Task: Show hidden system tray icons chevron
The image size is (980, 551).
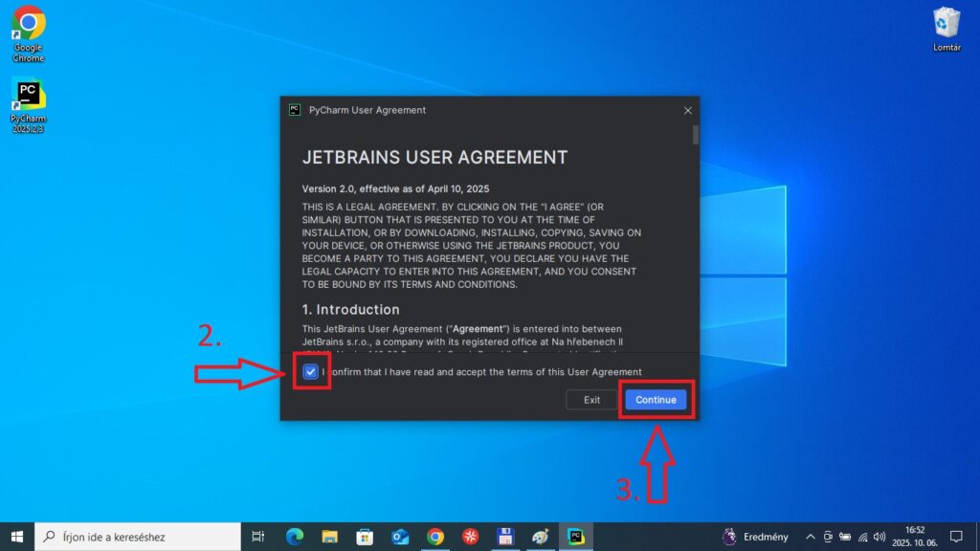Action: [x=811, y=537]
